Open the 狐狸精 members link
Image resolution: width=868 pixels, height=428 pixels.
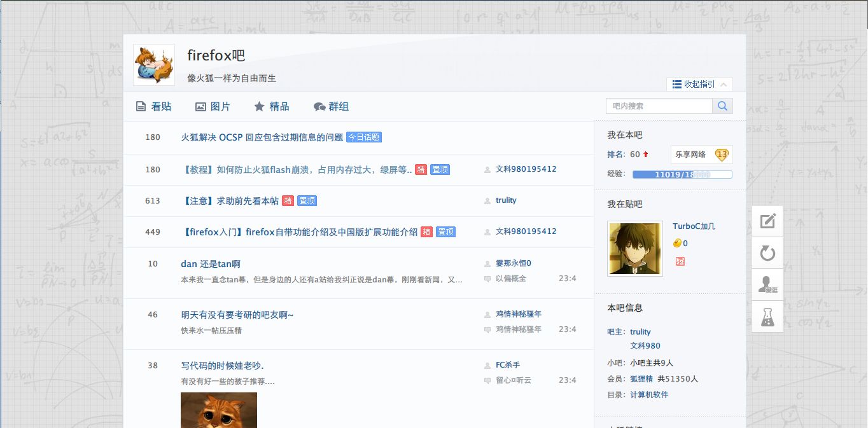[x=641, y=379]
